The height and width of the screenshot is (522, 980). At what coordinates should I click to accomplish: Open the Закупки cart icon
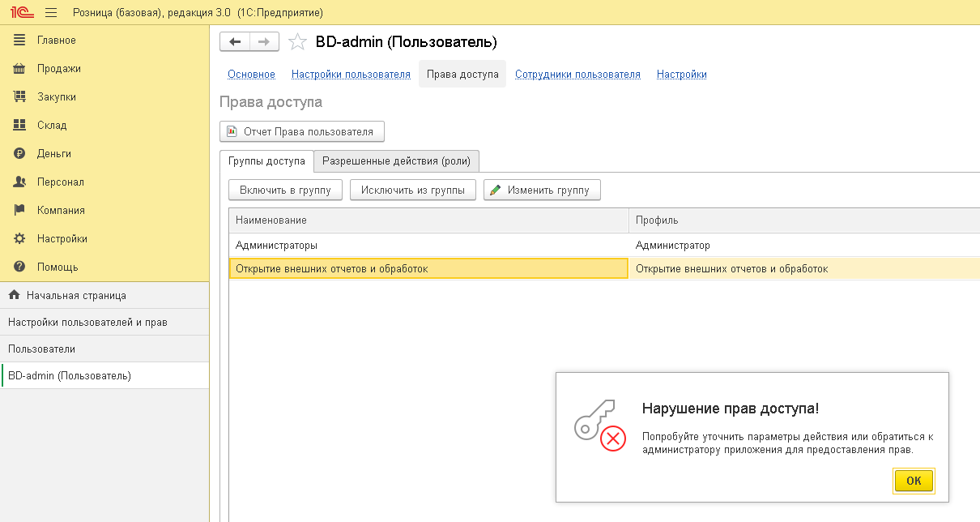click(x=20, y=97)
